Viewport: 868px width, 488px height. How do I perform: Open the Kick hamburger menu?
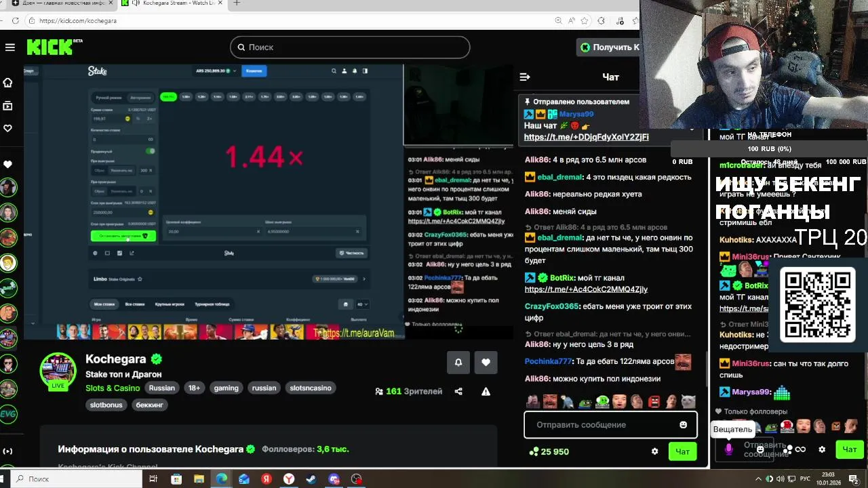pyautogui.click(x=9, y=47)
